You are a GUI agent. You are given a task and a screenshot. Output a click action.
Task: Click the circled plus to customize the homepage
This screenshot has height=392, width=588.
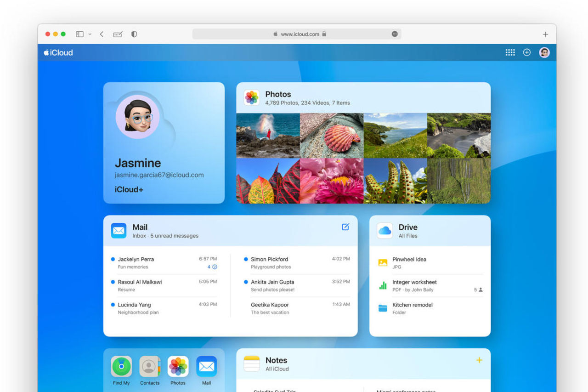coord(527,52)
